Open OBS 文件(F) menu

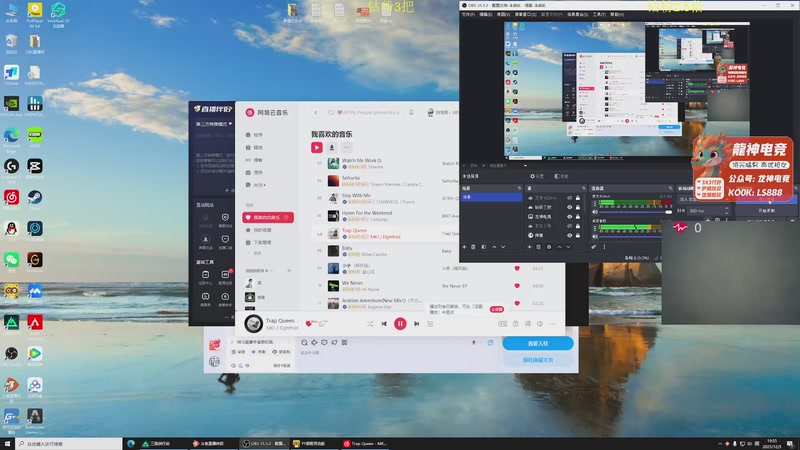pyautogui.click(x=468, y=14)
